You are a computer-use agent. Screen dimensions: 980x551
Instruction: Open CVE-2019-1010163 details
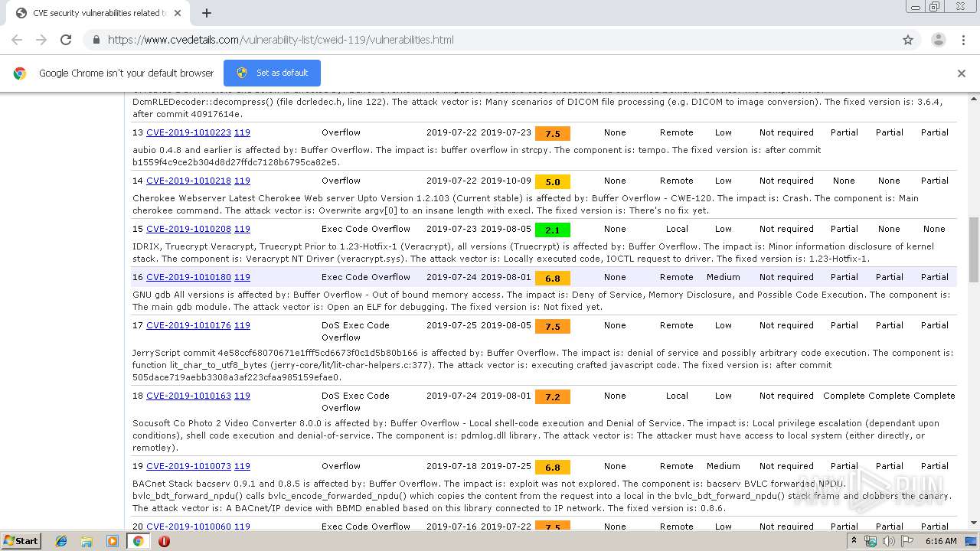pyautogui.click(x=188, y=396)
